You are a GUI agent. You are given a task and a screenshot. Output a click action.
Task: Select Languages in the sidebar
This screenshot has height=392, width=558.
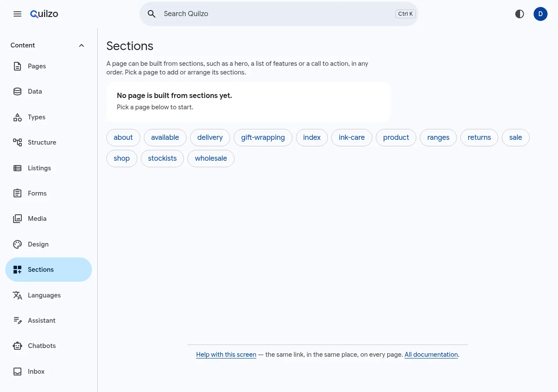coord(48,295)
